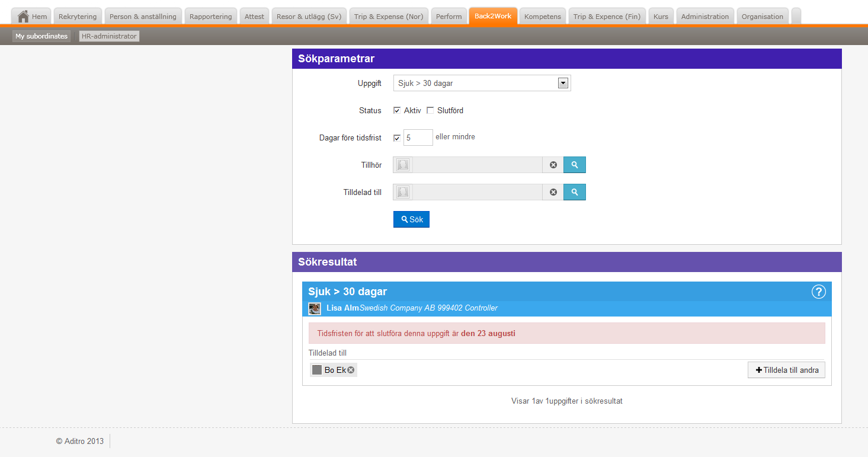Switch to the Rapportering tab

211,16
